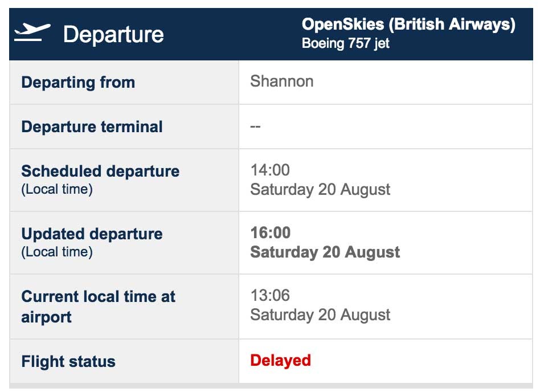Select the Departing from label

(78, 83)
